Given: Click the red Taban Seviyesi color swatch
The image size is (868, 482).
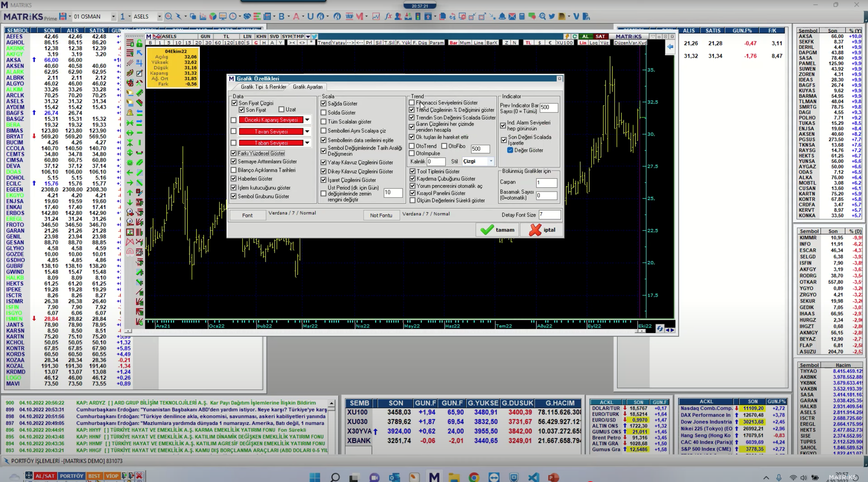Looking at the screenshot, I should (x=271, y=143).
